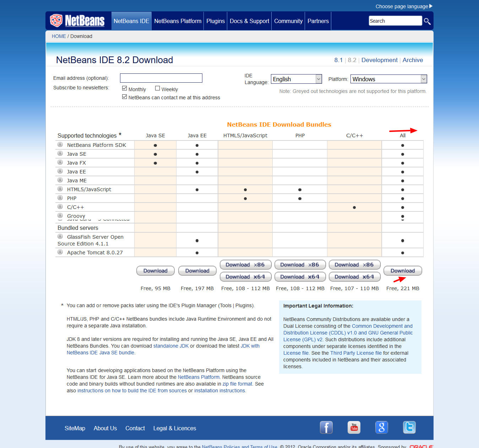This screenshot has height=448, width=479.
Task: Open the Docs & Support tab
Action: click(x=250, y=21)
